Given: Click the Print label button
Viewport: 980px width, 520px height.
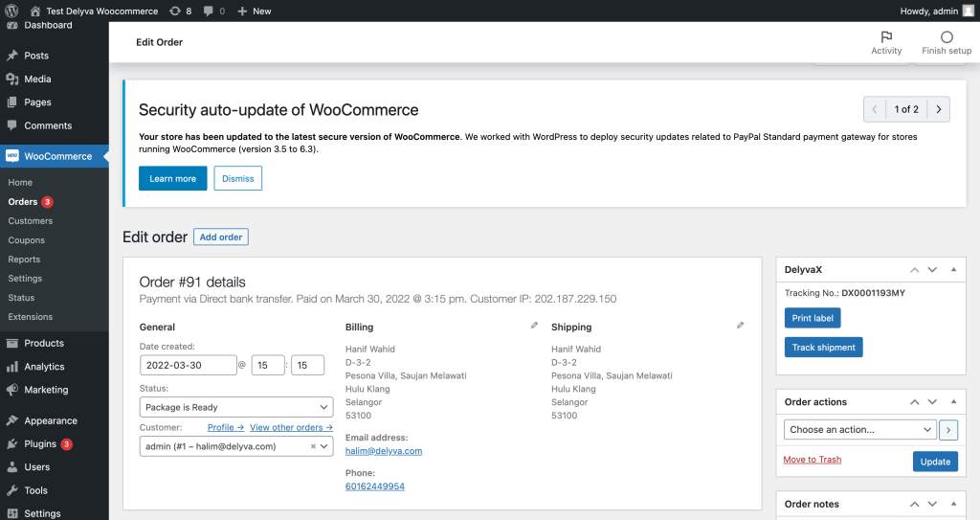Looking at the screenshot, I should pos(812,318).
